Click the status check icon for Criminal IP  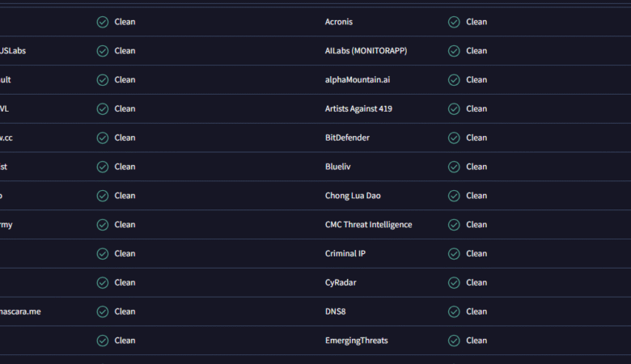coord(454,254)
